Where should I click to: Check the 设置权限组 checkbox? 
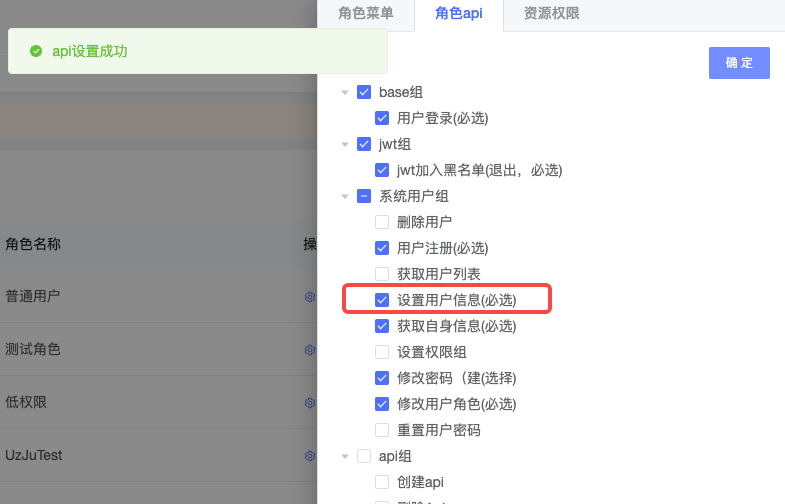point(382,352)
